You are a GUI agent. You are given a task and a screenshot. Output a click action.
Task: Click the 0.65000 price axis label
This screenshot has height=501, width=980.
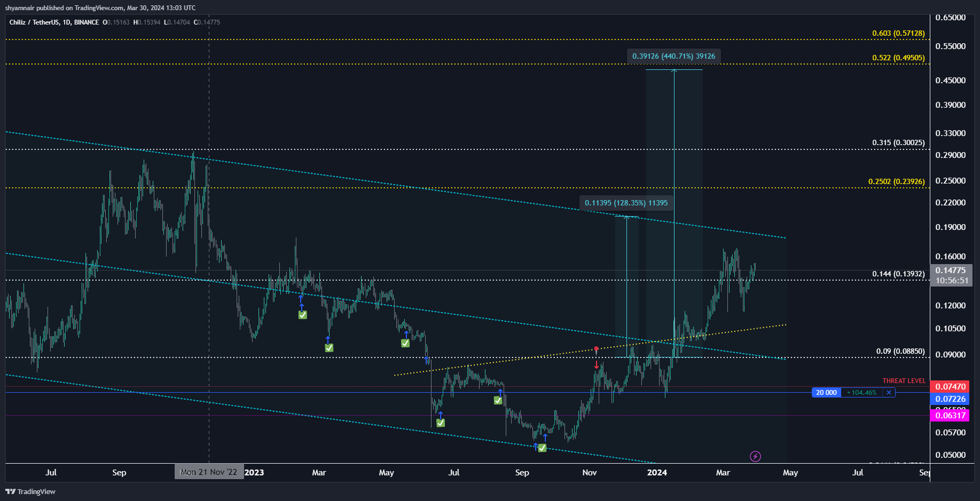pyautogui.click(x=951, y=18)
